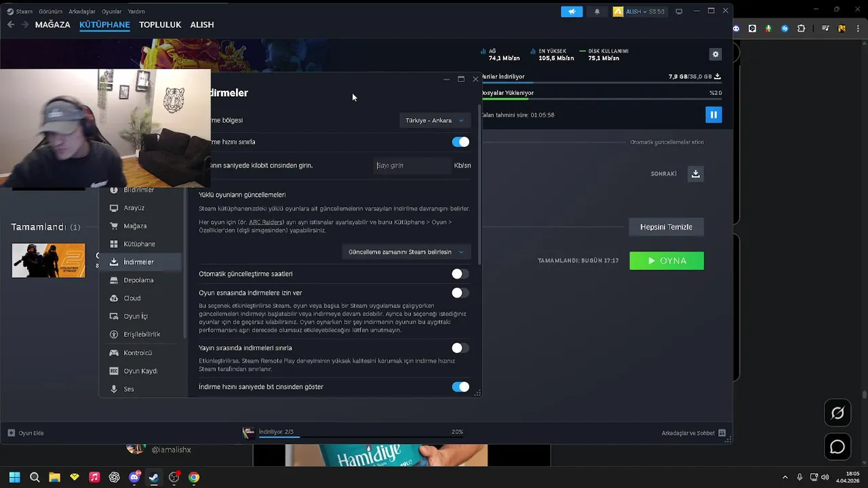Open Chrome three-dot menu

856,28
